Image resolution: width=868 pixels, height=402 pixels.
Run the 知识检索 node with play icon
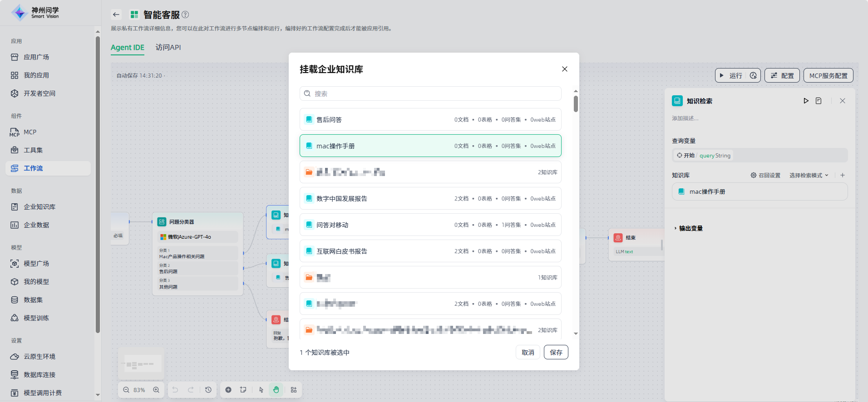click(x=806, y=101)
